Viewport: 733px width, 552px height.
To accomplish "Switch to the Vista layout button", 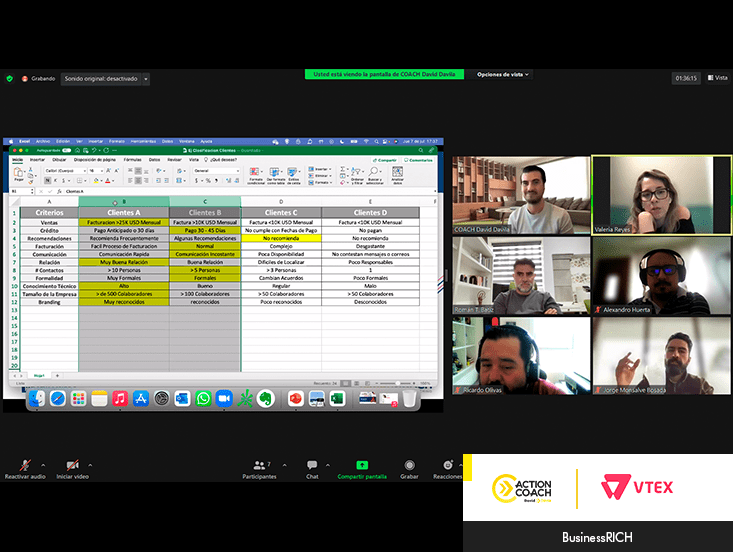I will [x=716, y=78].
